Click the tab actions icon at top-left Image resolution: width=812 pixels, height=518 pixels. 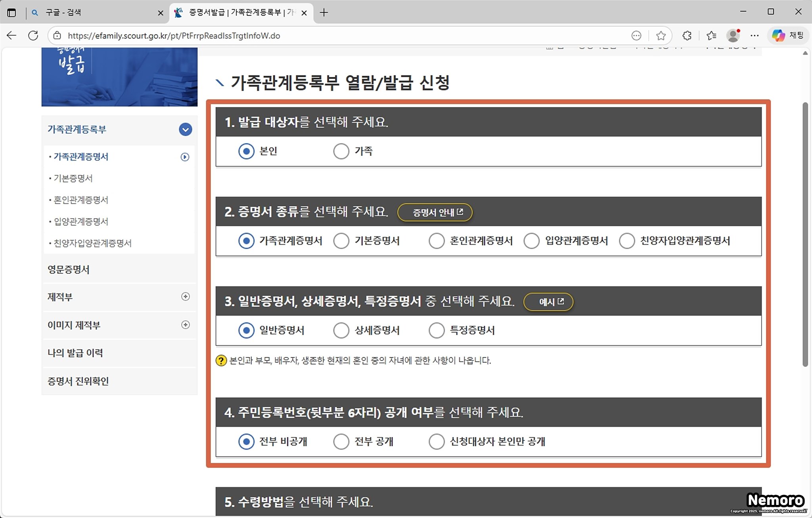pos(11,13)
